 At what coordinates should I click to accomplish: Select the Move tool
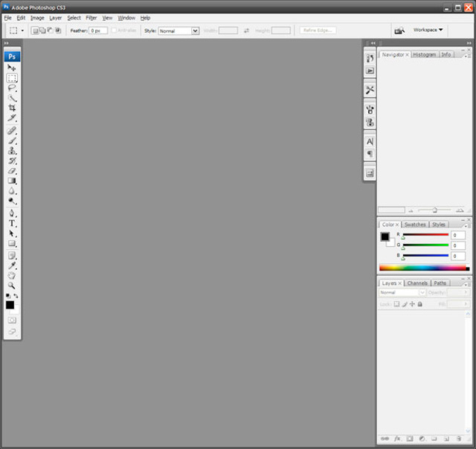12,68
